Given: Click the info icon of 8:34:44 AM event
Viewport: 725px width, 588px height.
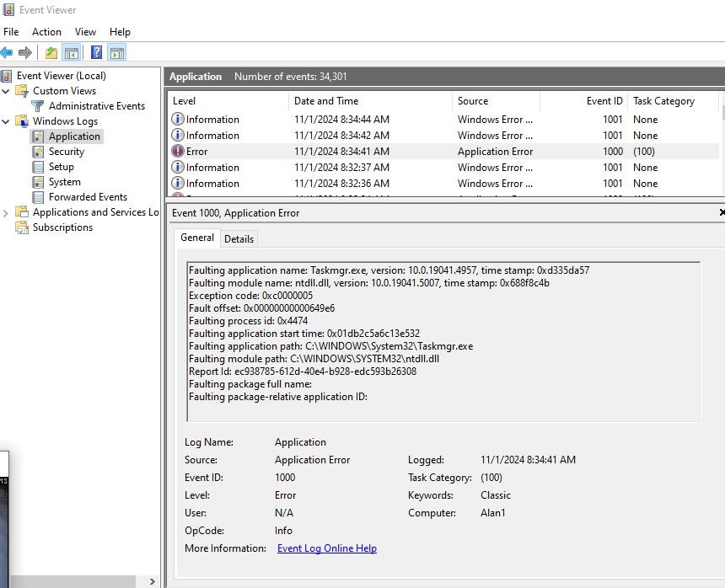Looking at the screenshot, I should 178,119.
